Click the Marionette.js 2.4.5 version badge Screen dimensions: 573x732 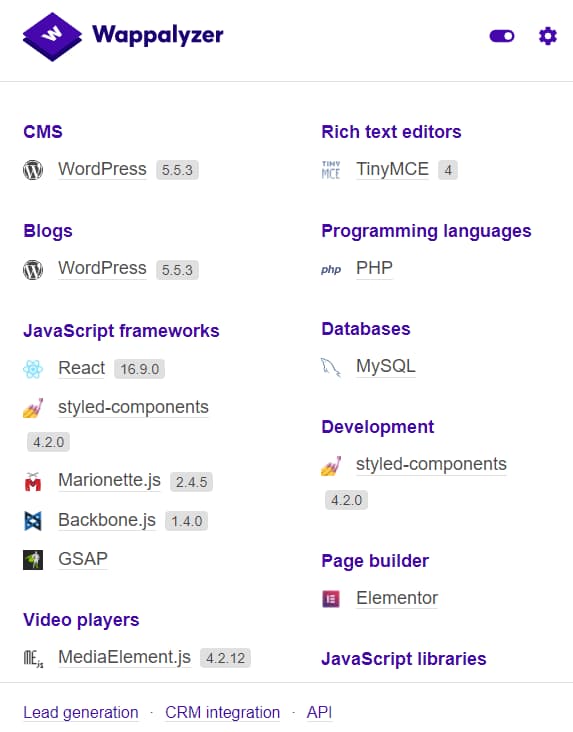pos(191,482)
